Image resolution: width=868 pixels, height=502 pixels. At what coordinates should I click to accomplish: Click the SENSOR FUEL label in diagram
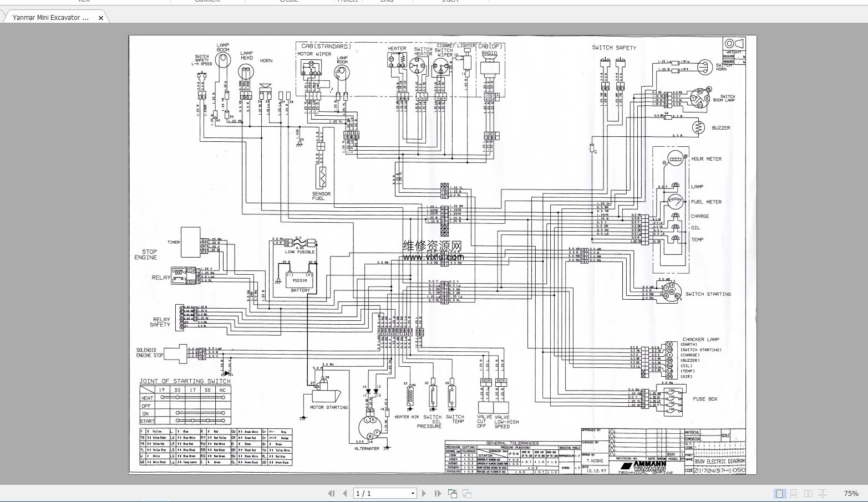[321, 196]
